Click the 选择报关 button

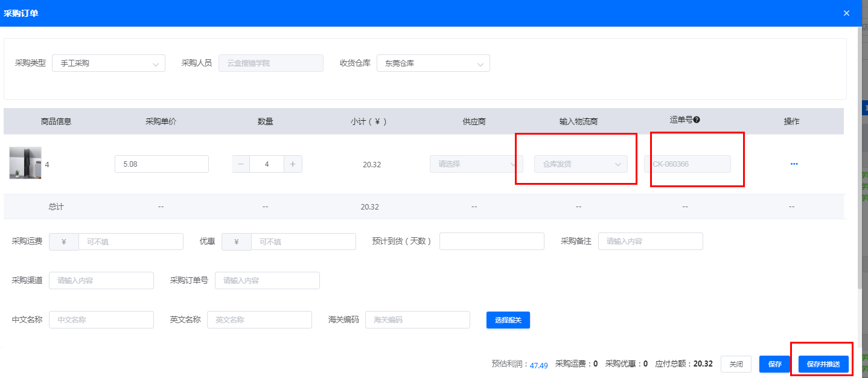(508, 320)
